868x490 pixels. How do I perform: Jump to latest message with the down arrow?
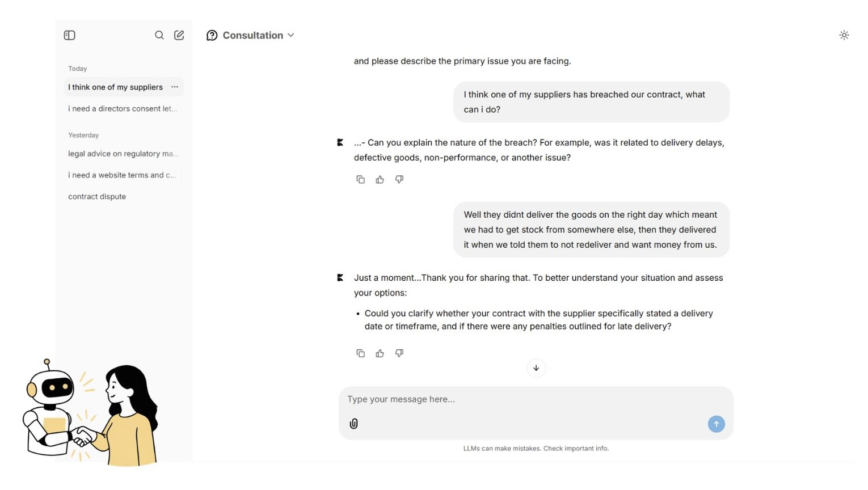(x=536, y=367)
